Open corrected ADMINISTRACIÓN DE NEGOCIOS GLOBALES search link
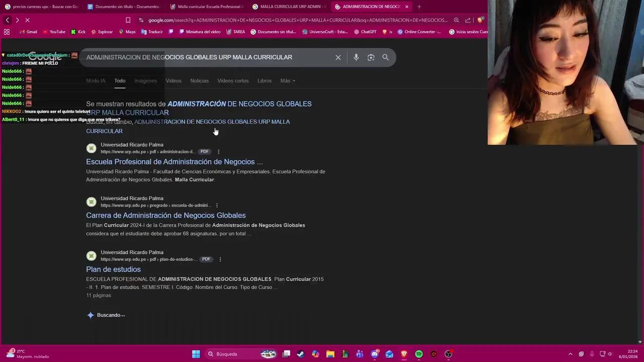This screenshot has width=644, height=362. pos(199,108)
